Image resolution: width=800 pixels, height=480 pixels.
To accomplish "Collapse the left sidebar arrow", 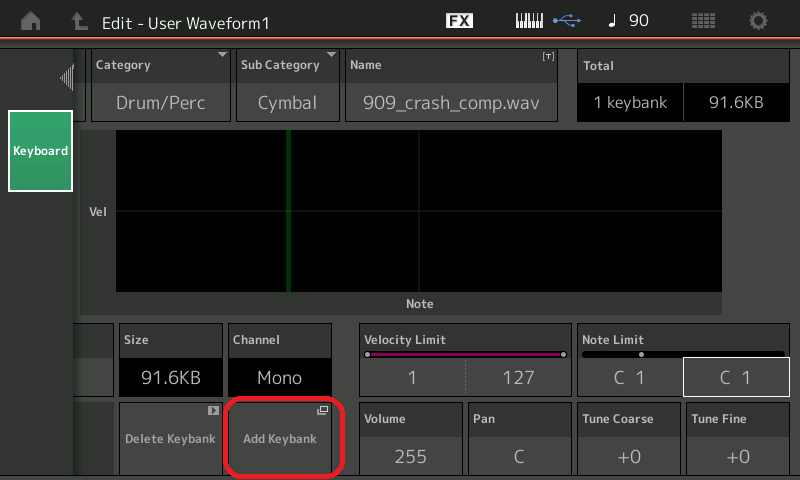I will [x=67, y=77].
